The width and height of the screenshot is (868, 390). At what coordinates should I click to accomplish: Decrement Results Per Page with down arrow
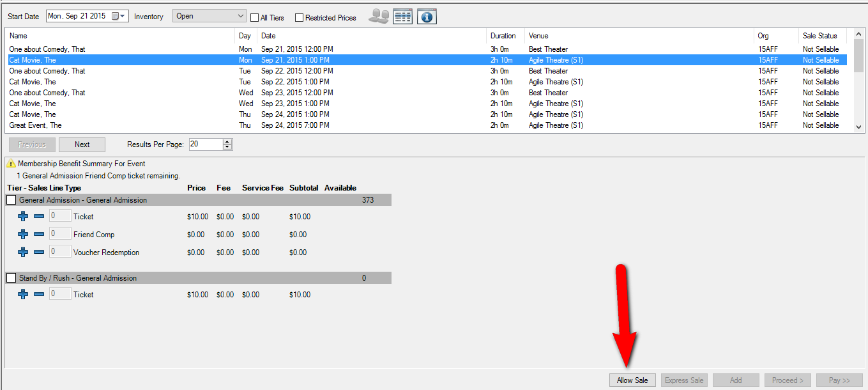pos(227,148)
